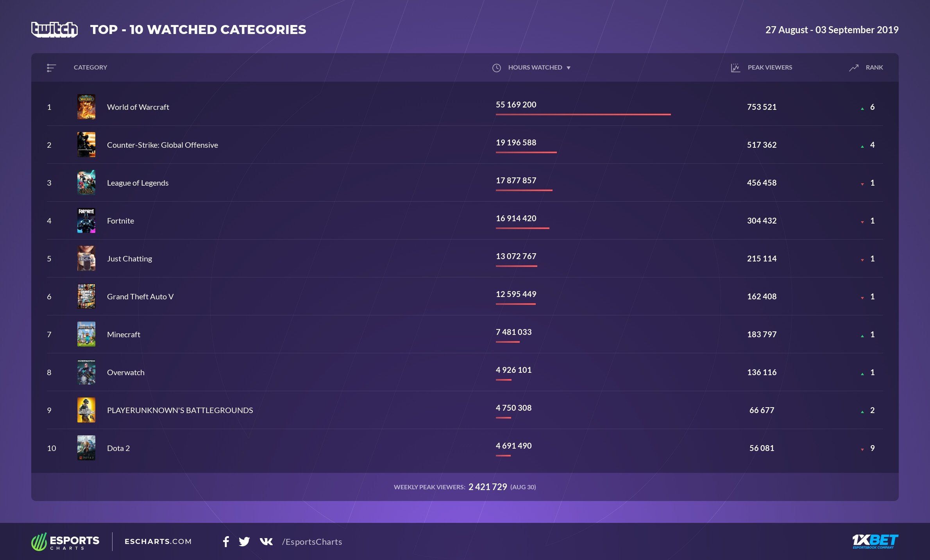Expand the Hours Watched sort dropdown arrow
This screenshot has width=930, height=560.
pyautogui.click(x=569, y=68)
